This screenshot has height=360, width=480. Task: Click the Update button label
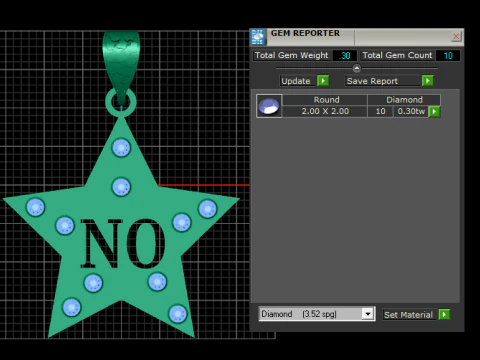[x=296, y=81]
